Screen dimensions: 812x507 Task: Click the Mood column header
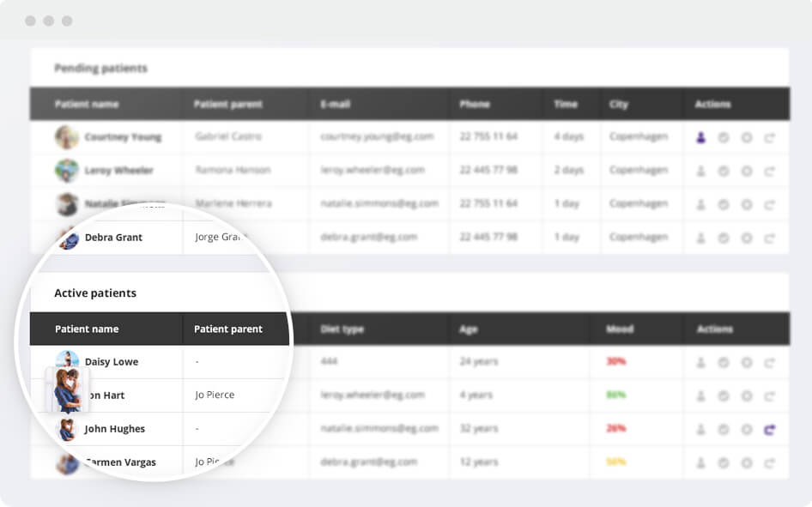click(619, 329)
